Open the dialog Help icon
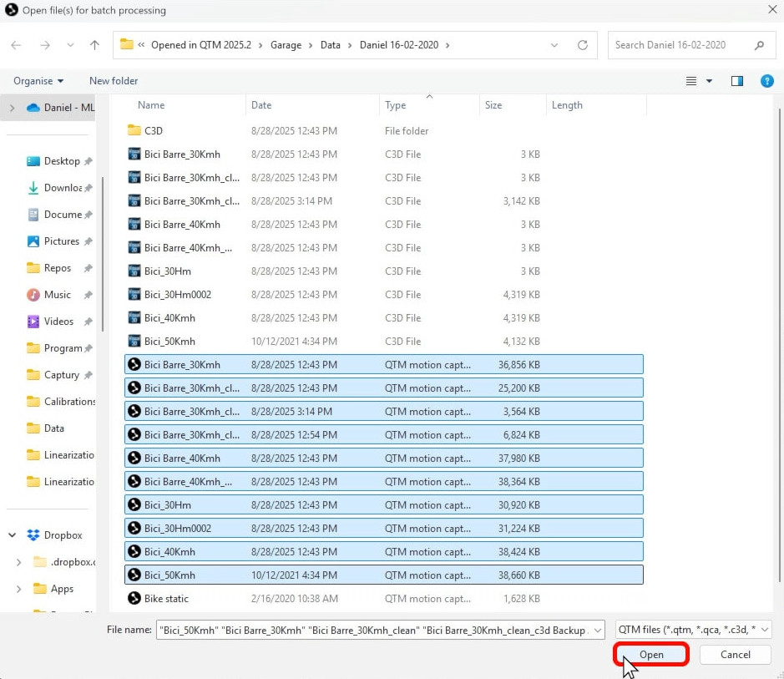 pyautogui.click(x=766, y=81)
